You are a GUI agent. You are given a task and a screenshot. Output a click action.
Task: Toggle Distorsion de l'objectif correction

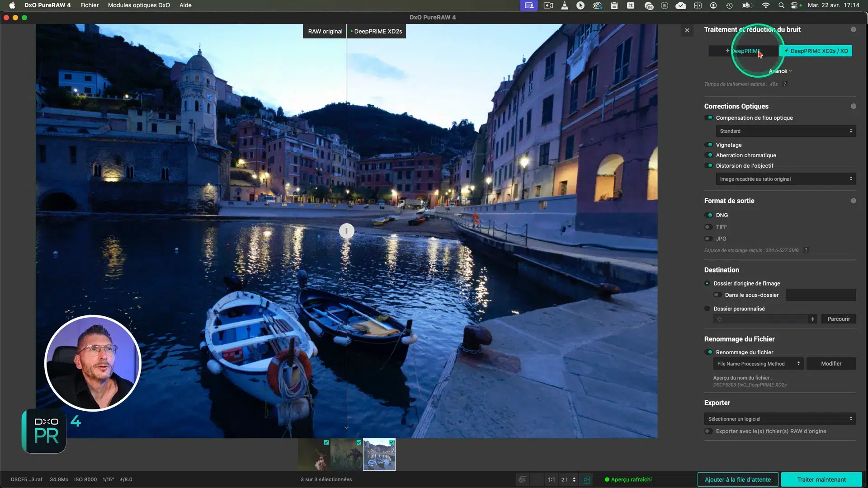click(x=708, y=165)
